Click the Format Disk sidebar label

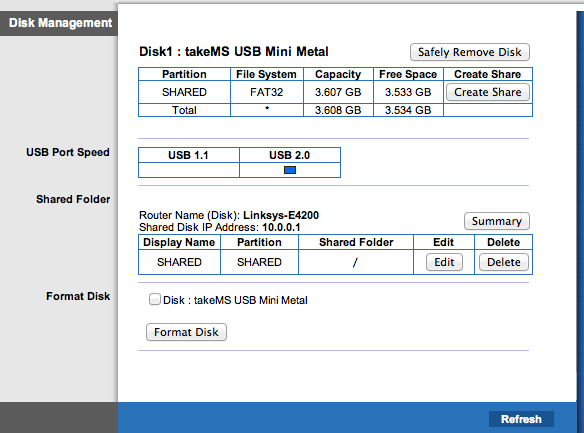78,296
